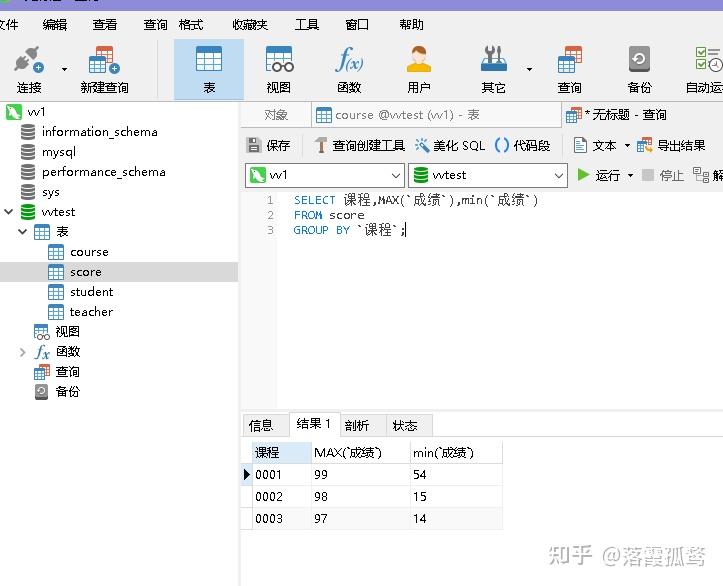Open the 文本 dropdown arrow
Screen dimensions: 723x586
click(x=627, y=146)
